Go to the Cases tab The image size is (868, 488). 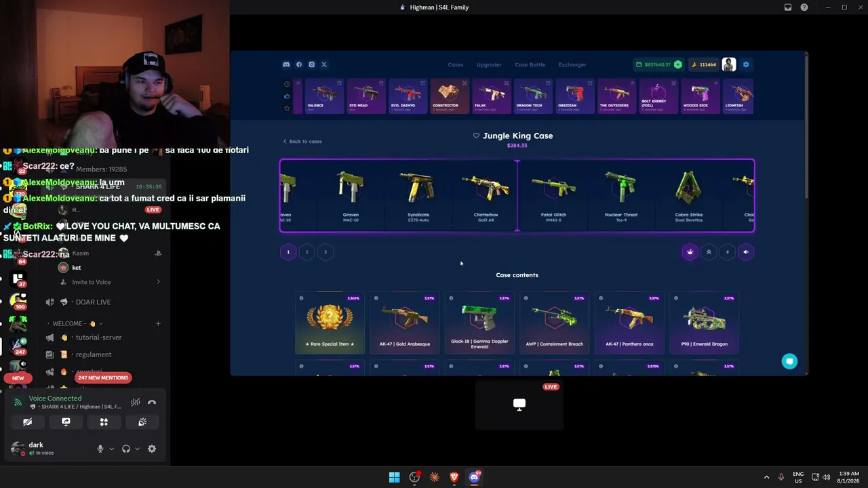[456, 64]
